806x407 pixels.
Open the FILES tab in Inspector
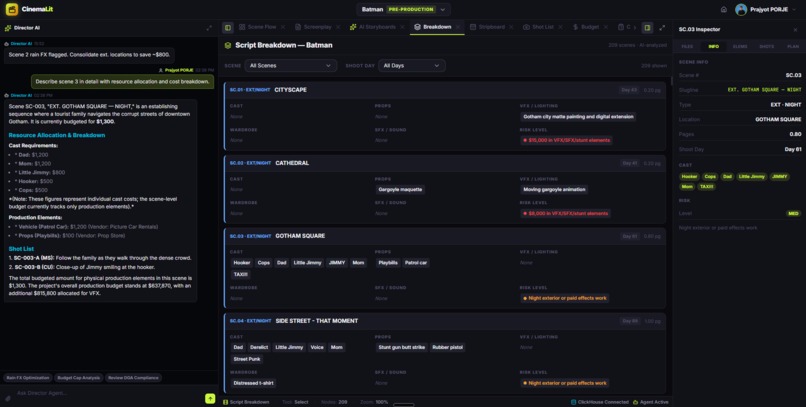pos(687,47)
